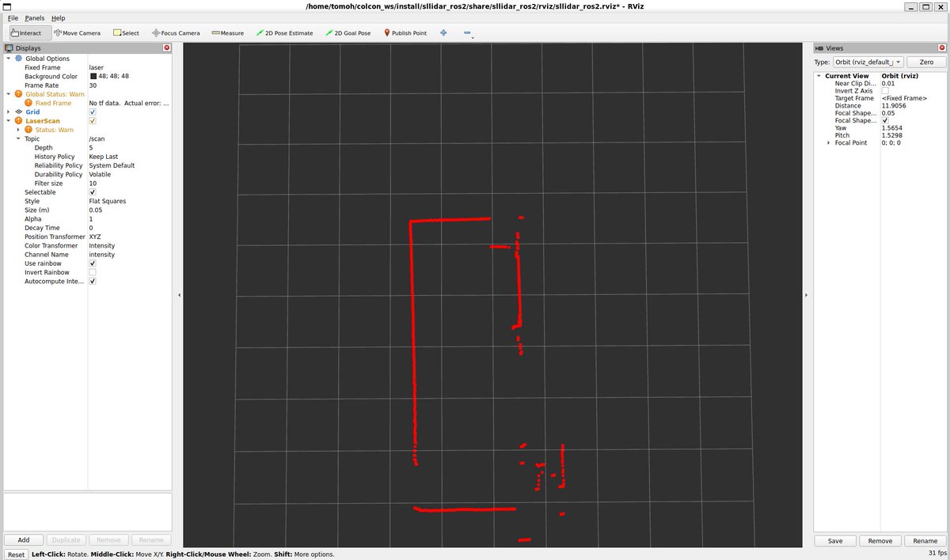Click the LaserScan Status Warn icon
The image size is (950, 560).
click(x=29, y=130)
